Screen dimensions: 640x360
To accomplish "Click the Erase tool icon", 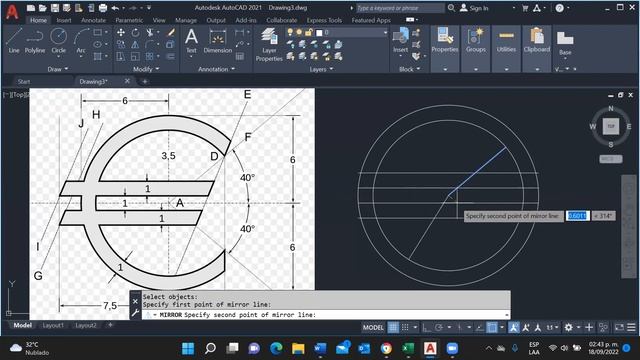I will click(x=171, y=33).
